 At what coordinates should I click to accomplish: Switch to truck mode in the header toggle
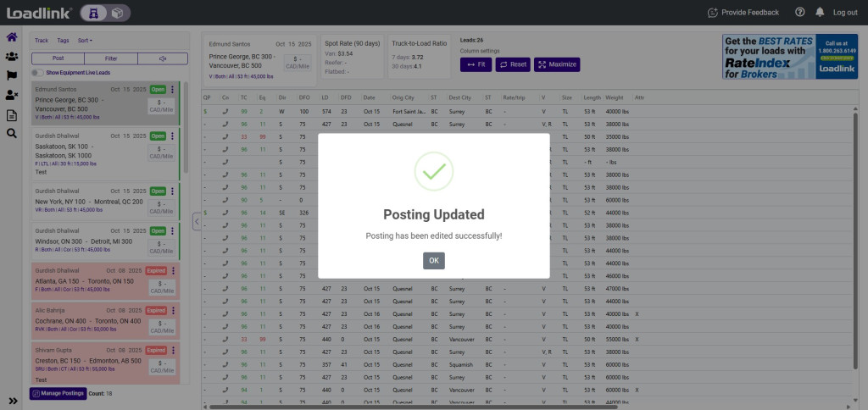click(93, 13)
